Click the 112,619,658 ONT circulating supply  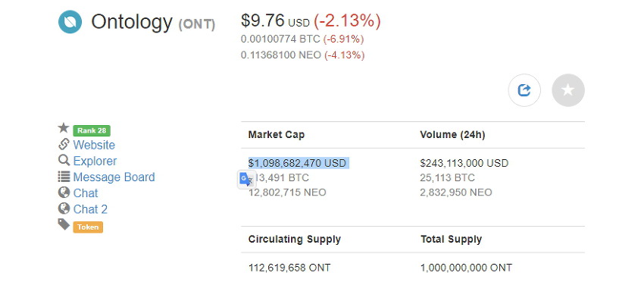289,268
